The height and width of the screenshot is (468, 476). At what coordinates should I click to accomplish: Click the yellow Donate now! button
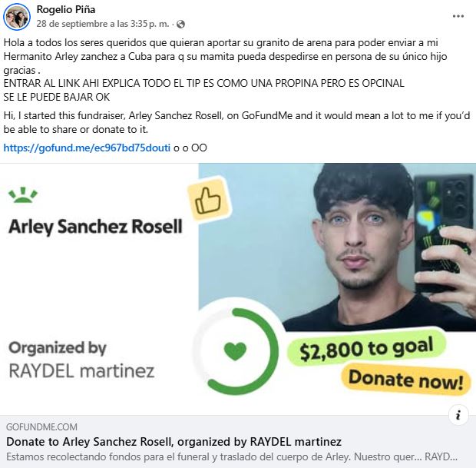(406, 380)
